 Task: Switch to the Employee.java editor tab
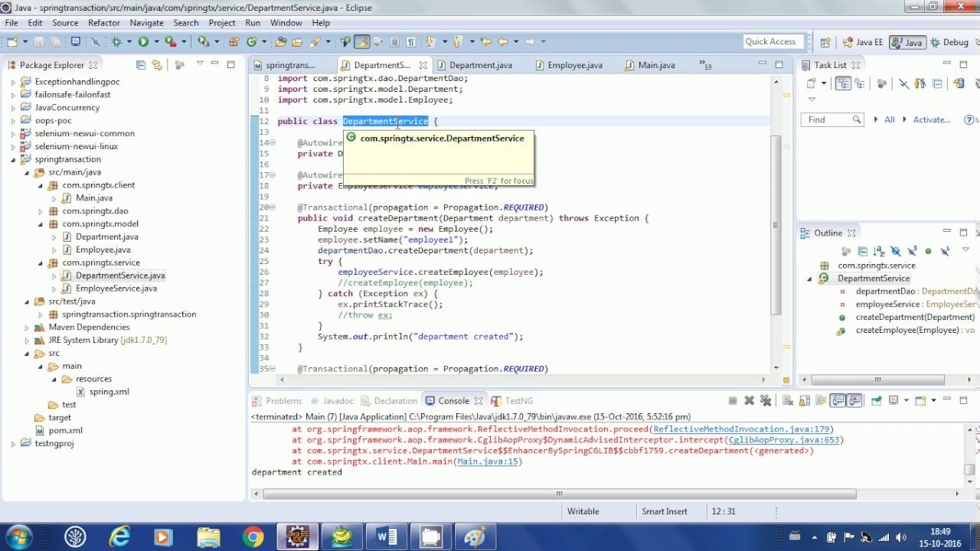pyautogui.click(x=575, y=65)
